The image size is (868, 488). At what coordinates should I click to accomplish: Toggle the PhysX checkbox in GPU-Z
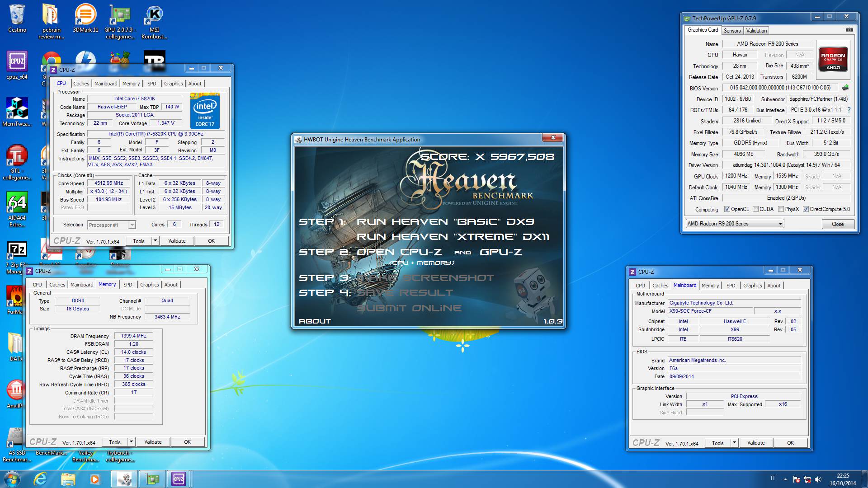coord(781,209)
